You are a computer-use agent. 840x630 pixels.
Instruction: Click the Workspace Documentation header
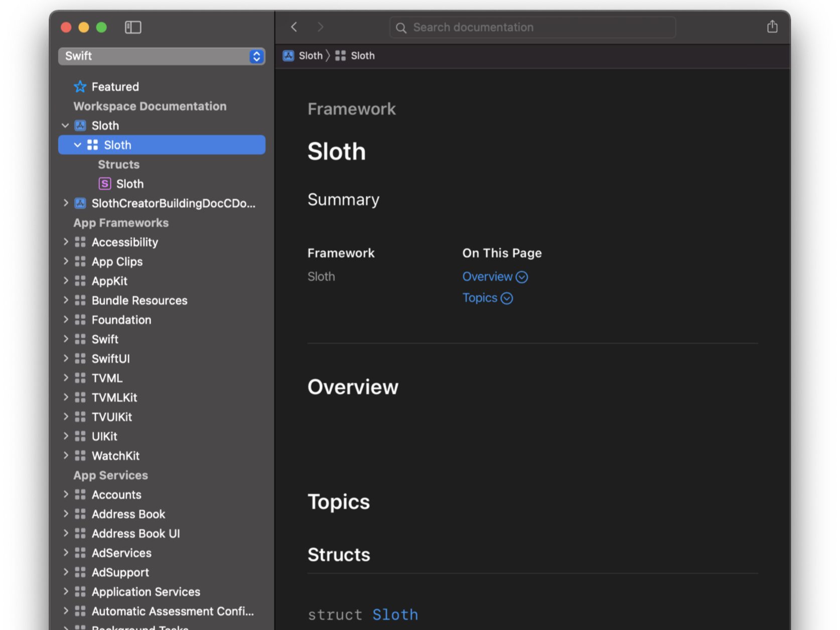[x=150, y=106]
